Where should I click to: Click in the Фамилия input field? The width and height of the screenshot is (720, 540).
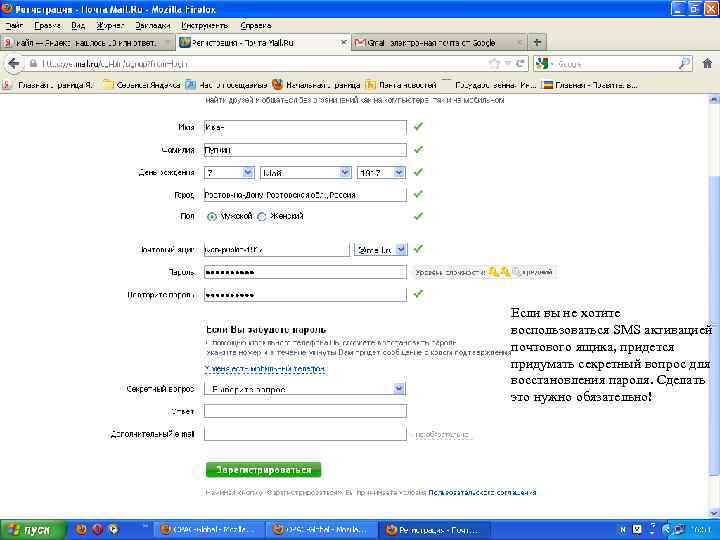click(305, 150)
